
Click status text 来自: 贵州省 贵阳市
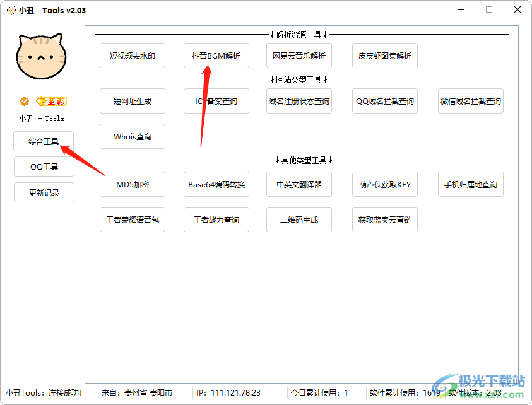137,393
